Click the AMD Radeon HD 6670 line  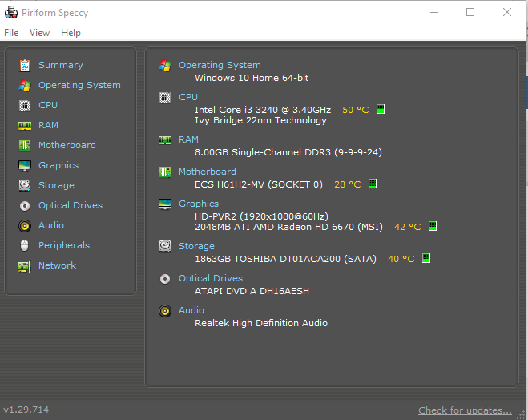point(288,227)
